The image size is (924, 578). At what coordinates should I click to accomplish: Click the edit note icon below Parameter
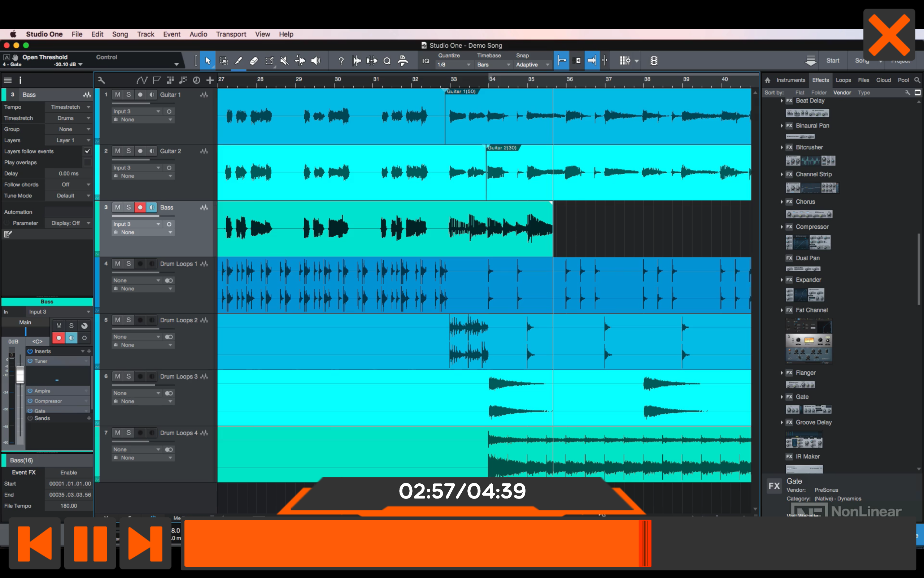coord(8,234)
